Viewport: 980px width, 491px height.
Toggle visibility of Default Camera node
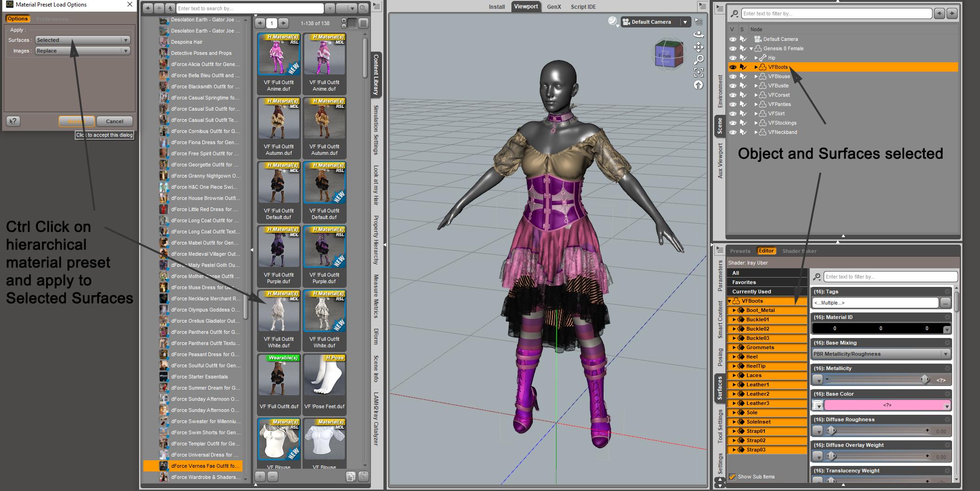pos(733,39)
